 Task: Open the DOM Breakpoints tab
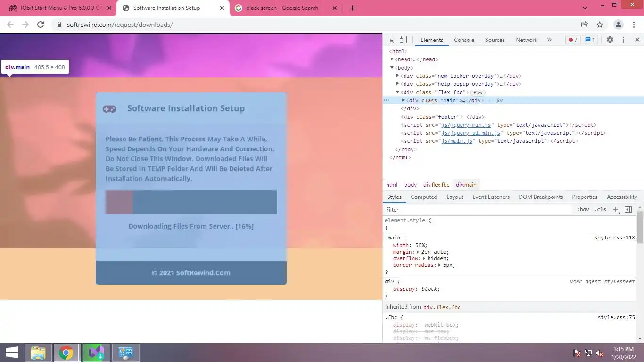pyautogui.click(x=541, y=197)
